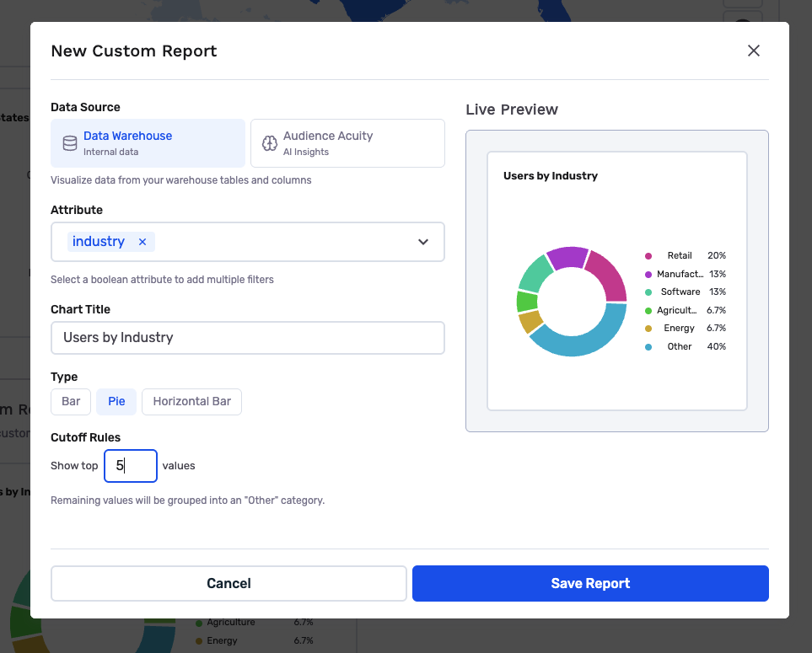This screenshot has width=812, height=653.
Task: Click 'Users by Industry' preview title
Action: coord(551,176)
